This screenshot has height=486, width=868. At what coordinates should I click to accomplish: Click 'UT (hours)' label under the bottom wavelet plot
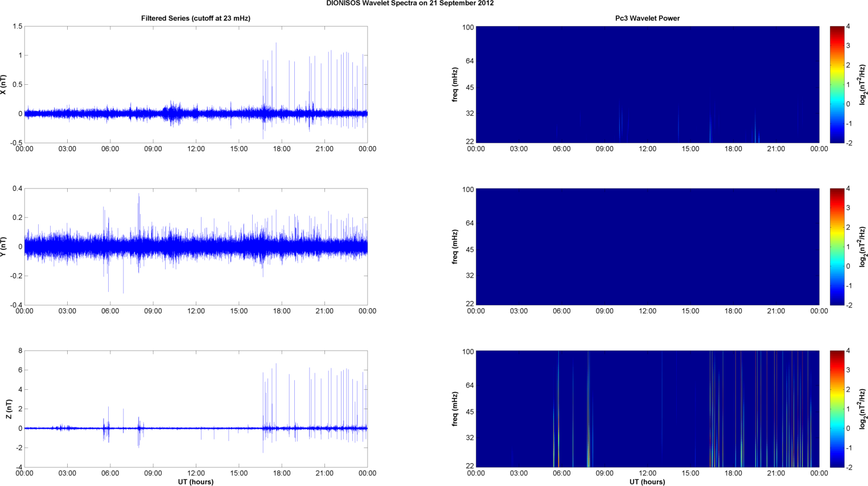pyautogui.click(x=647, y=481)
